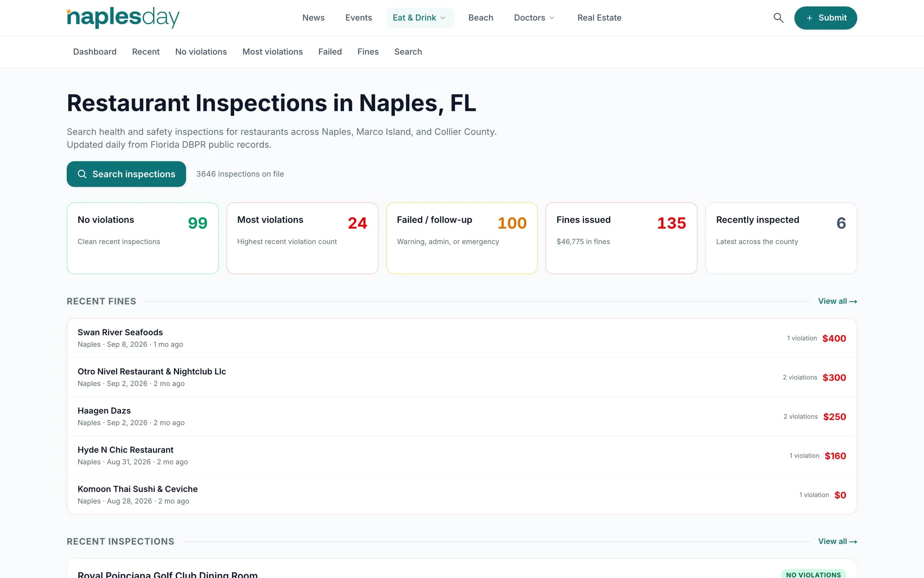924x578 pixels.
Task: Go to Events page
Action: [358, 18]
